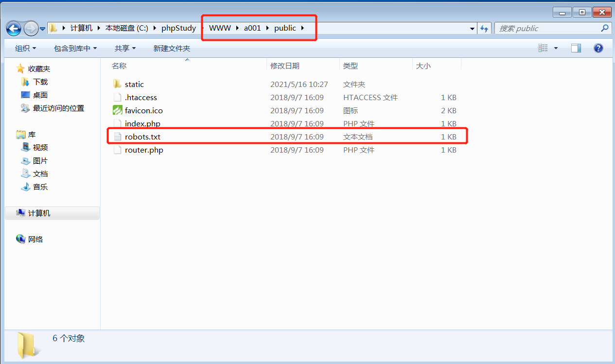Click the 新建文件夹 button
Screen dimensions: 615x364
(x=172, y=48)
